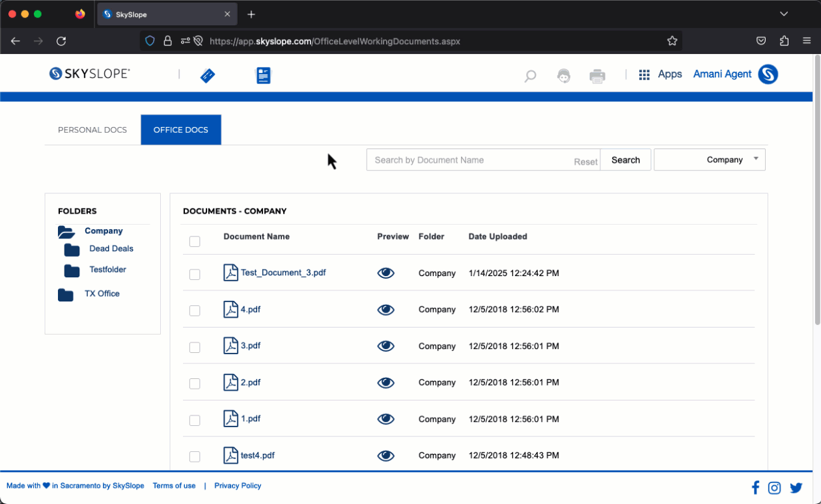The image size is (821, 504).
Task: Open the support agent headset icon
Action: tap(564, 76)
